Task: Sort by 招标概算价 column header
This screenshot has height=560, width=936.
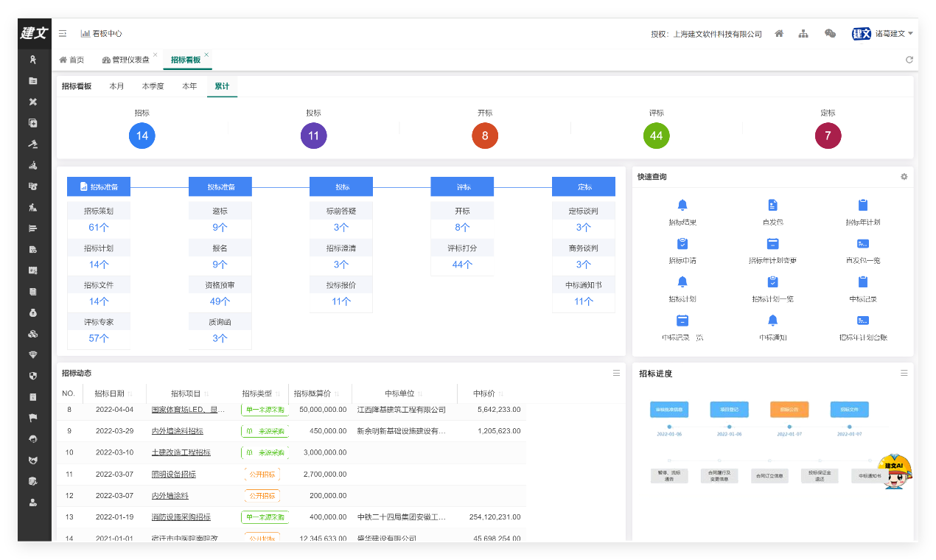Action: 317,393
